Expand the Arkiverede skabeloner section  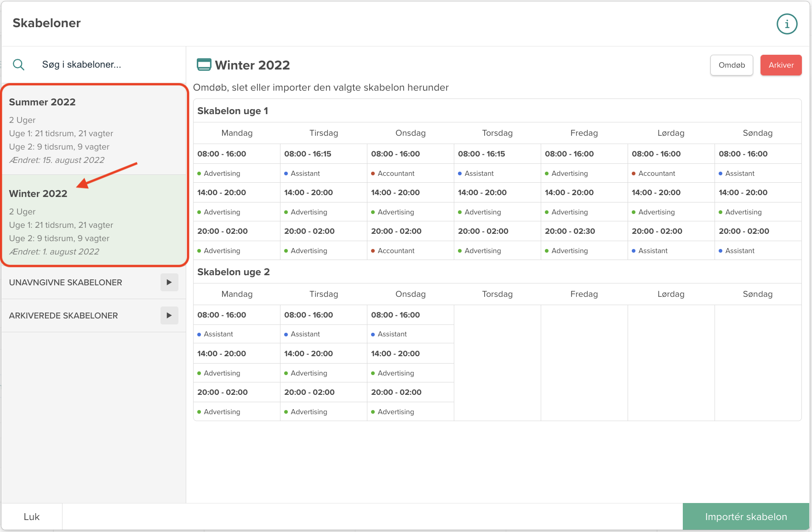click(x=169, y=315)
